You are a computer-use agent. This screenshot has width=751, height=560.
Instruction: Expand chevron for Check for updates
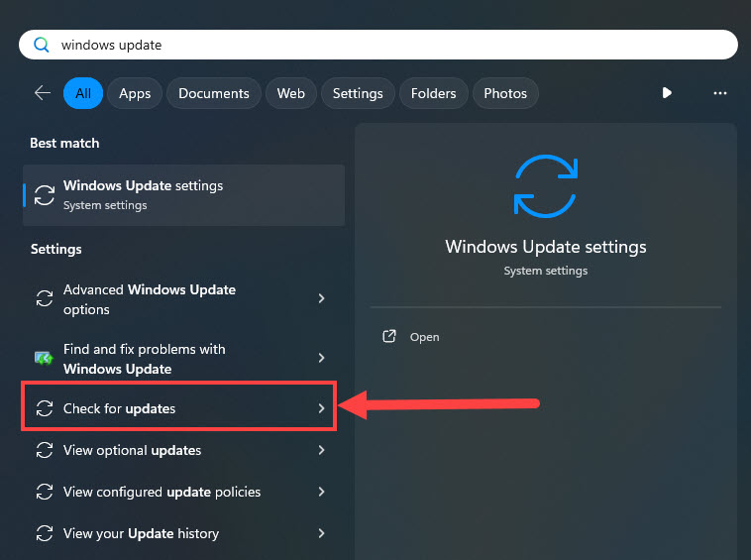[x=321, y=408]
